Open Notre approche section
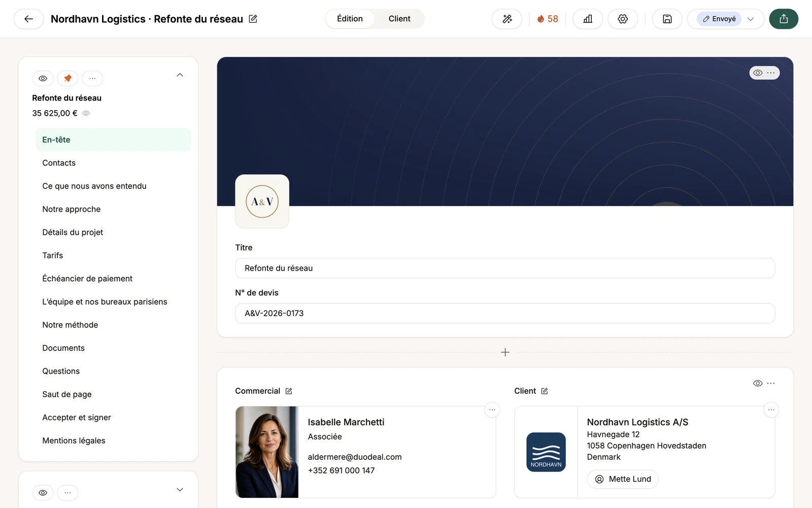812x508 pixels. [113, 209]
